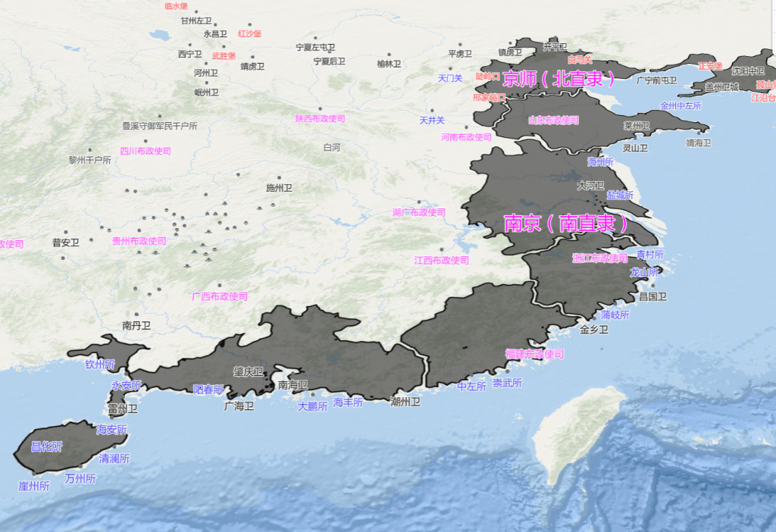Click the 江西布政使司 label

pos(442,260)
